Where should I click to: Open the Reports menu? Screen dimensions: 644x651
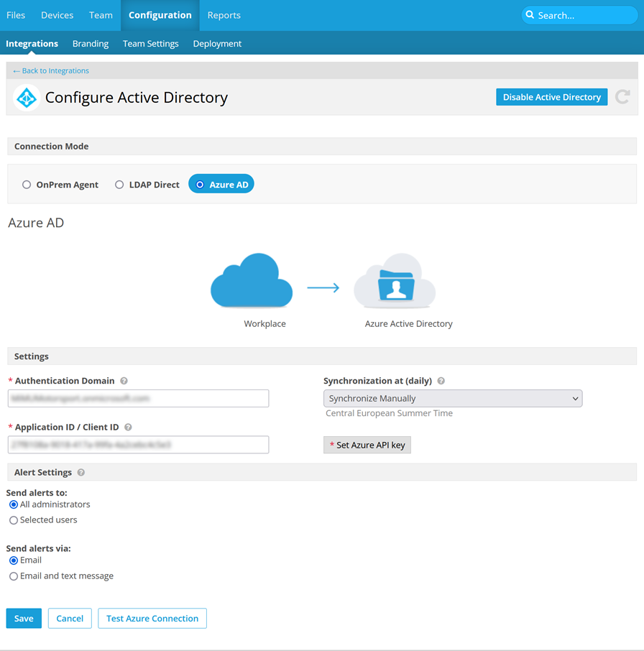224,15
